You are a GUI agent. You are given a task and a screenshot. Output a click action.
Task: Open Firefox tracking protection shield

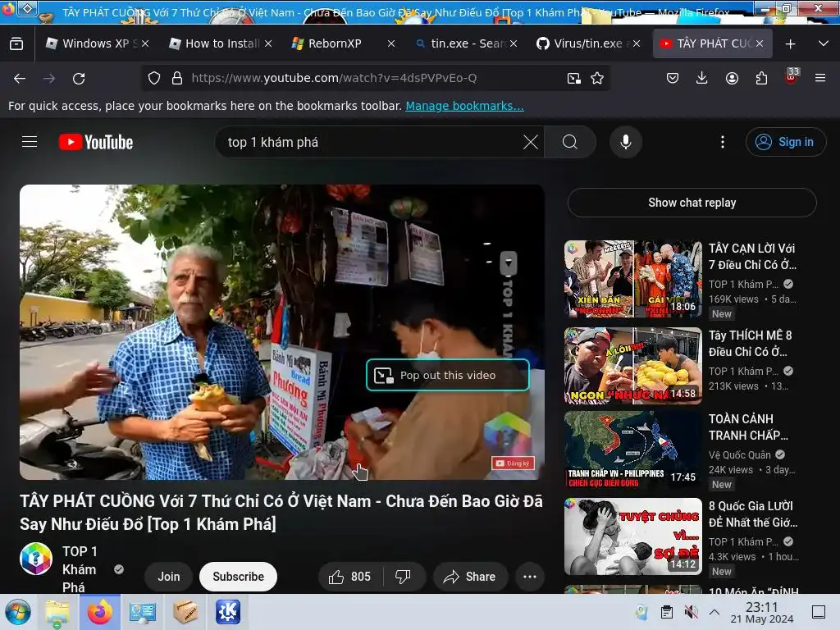(x=154, y=78)
